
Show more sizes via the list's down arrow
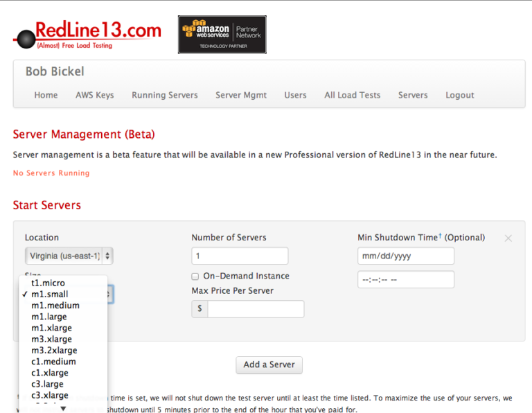point(64,408)
